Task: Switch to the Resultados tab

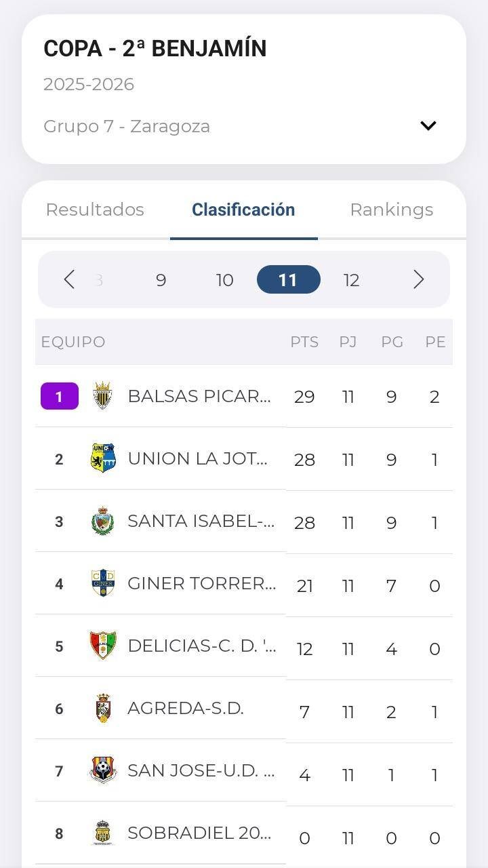Action: click(x=95, y=210)
